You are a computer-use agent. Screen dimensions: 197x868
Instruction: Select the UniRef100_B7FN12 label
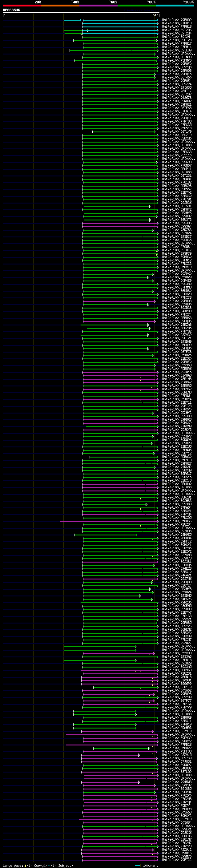(x=177, y=260)
